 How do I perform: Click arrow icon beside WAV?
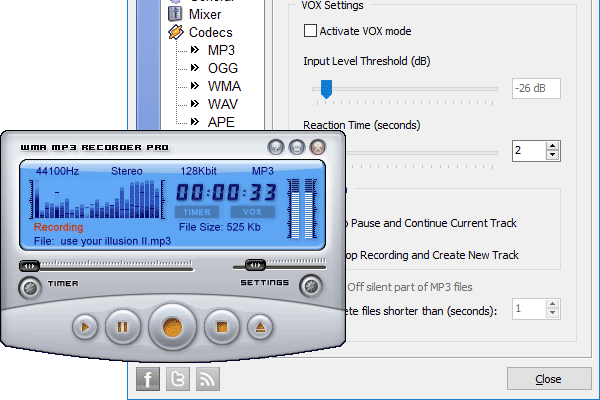195,104
